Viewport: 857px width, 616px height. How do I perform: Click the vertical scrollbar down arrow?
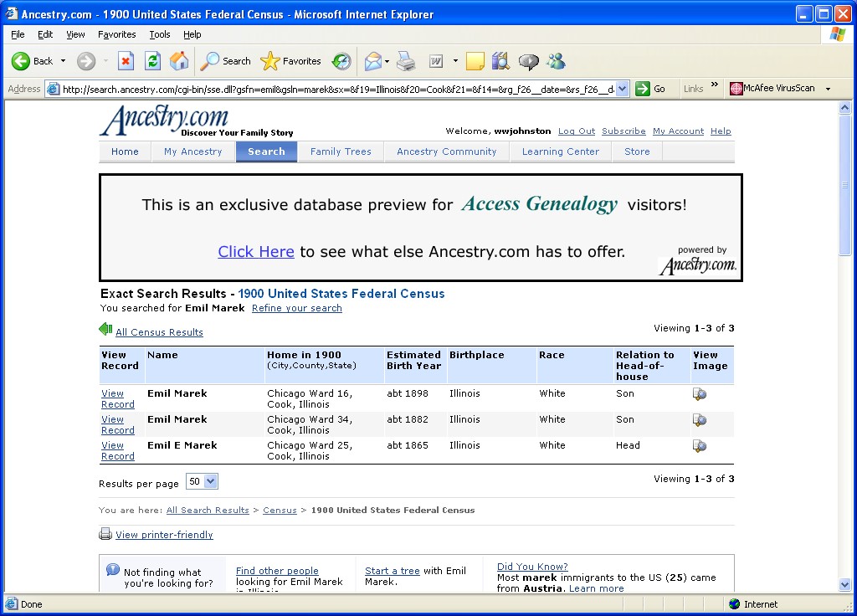845,585
